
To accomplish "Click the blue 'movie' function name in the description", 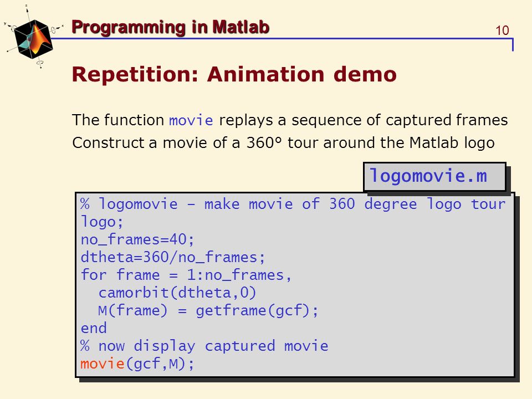I will point(191,120).
